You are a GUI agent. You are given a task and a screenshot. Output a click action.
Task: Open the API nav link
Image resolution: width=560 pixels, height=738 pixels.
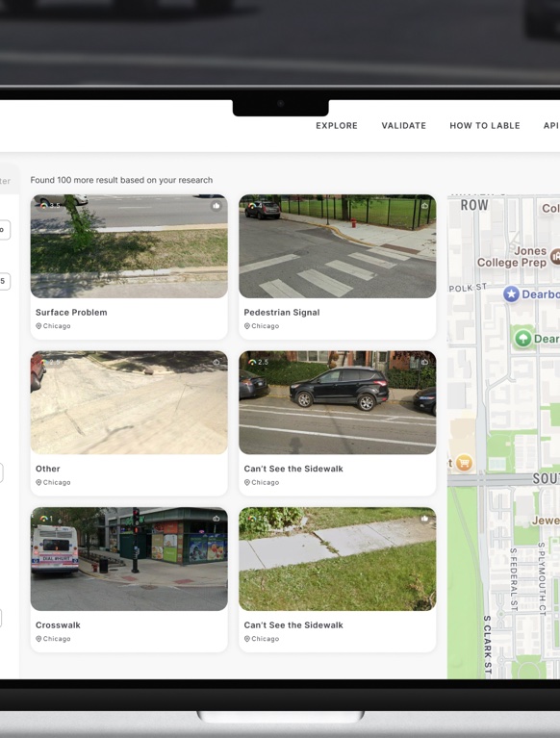[551, 126]
